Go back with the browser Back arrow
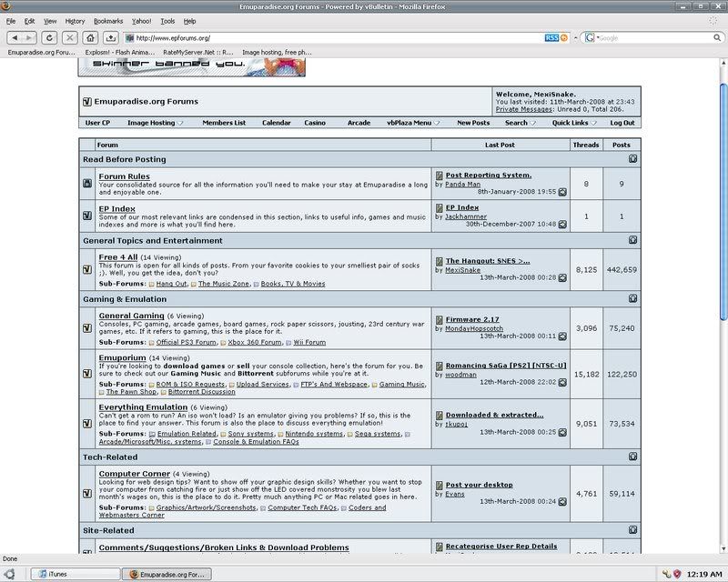The width and height of the screenshot is (728, 582). pos(15,37)
